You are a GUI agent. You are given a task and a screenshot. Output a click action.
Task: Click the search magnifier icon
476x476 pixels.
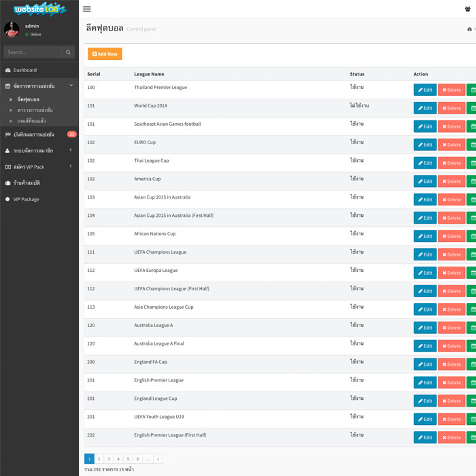[68, 52]
